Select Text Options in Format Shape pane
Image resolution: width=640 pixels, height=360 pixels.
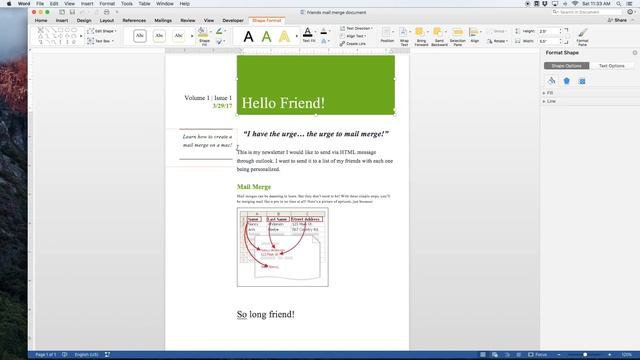(x=611, y=66)
